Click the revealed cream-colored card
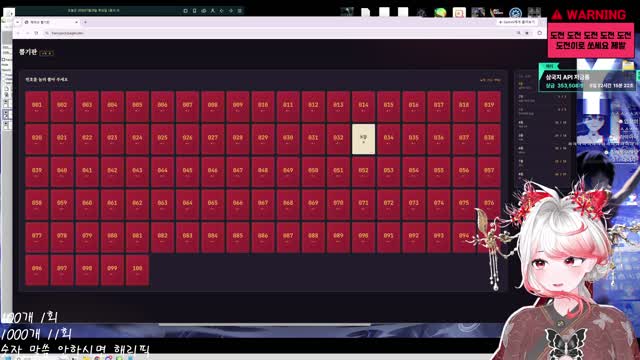The image size is (640, 360). click(x=363, y=139)
